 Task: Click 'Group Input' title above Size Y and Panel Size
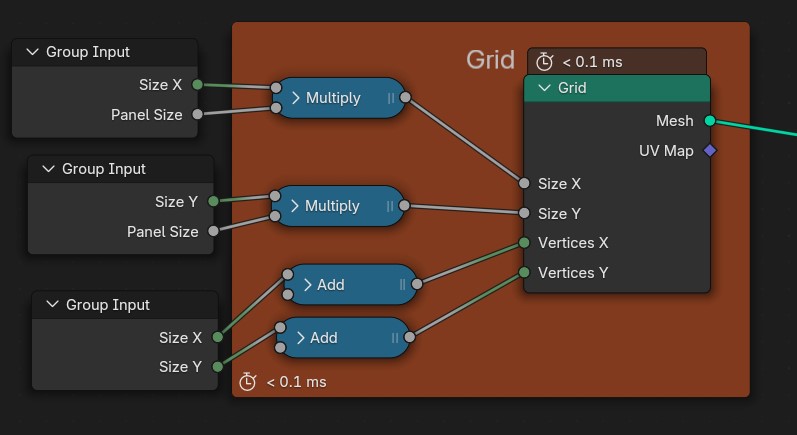104,169
